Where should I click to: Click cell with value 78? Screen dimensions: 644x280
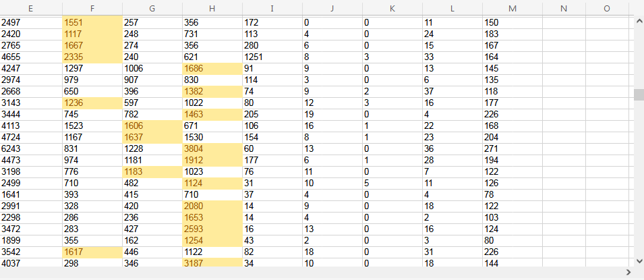(512, 195)
